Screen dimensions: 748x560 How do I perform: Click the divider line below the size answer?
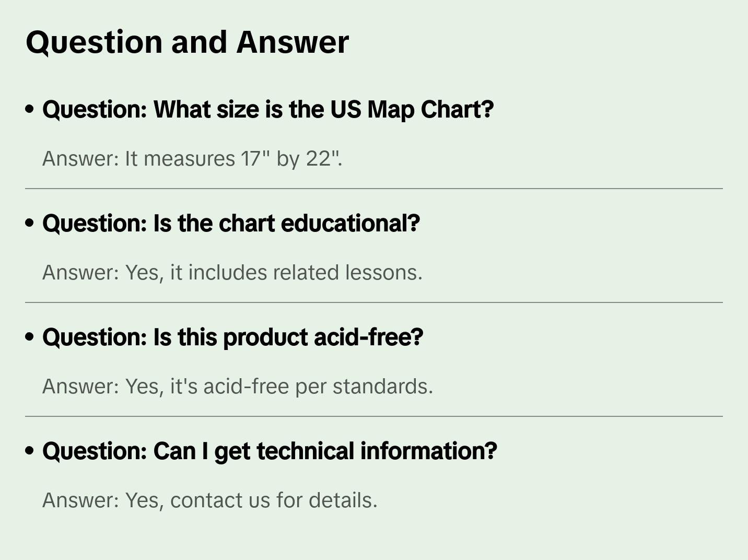click(x=374, y=189)
